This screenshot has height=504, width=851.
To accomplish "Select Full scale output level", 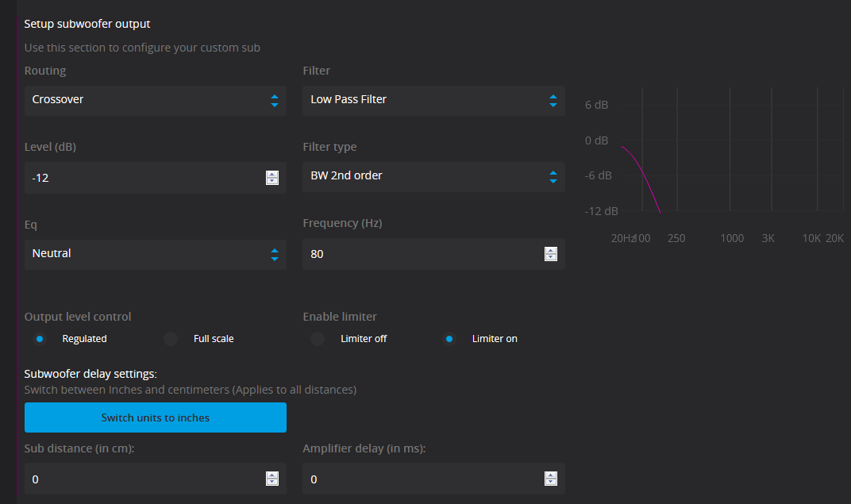I will [171, 339].
